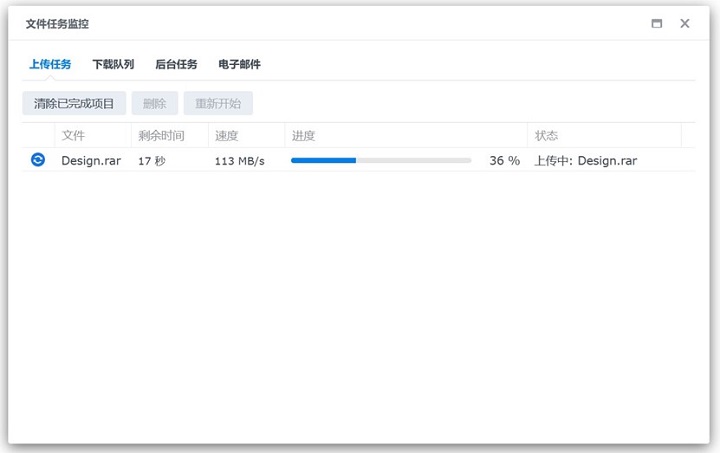
Task: Click the Design.rar upload progress bar
Action: (381, 160)
